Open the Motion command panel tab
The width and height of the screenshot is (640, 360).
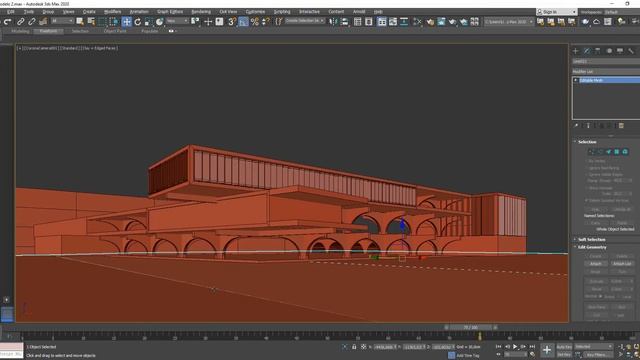coord(609,51)
